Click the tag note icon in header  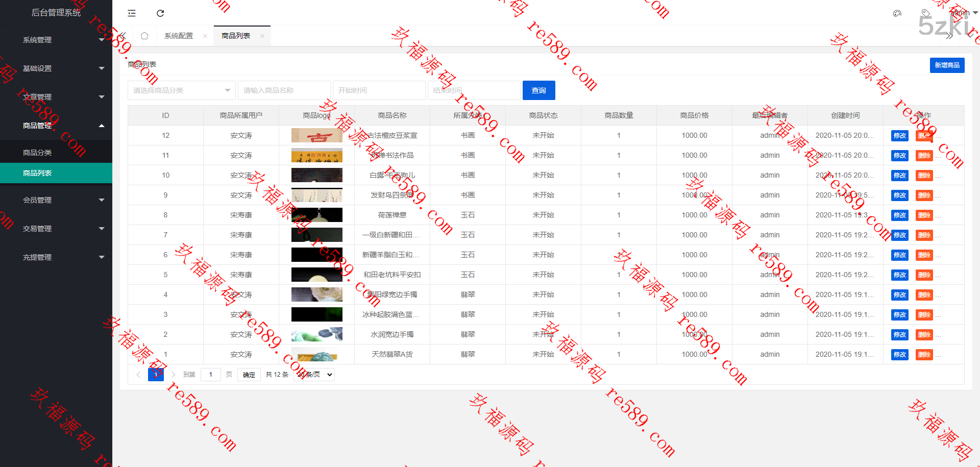tap(925, 13)
